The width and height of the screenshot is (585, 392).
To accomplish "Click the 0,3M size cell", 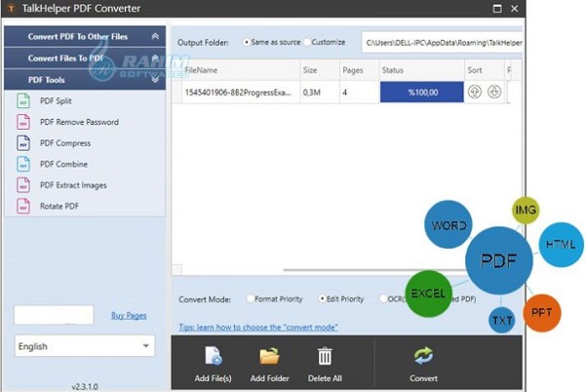I will [x=320, y=92].
